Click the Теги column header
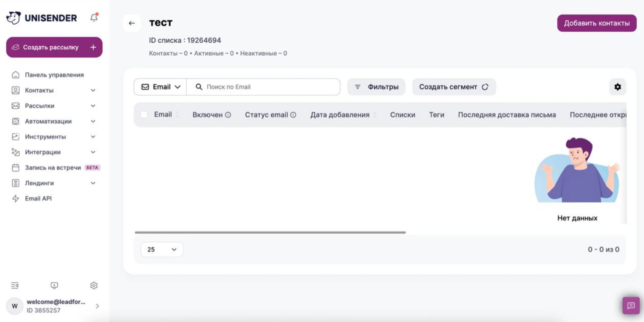The image size is (644, 322). (436, 115)
